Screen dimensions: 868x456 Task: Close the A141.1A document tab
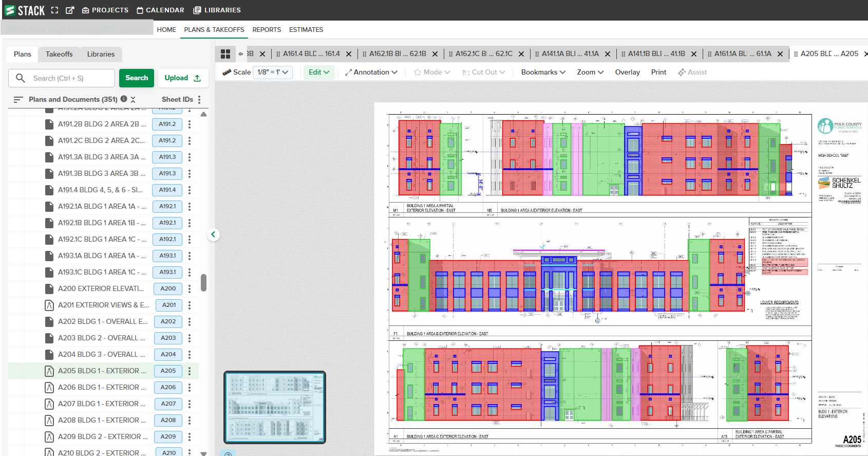608,54
